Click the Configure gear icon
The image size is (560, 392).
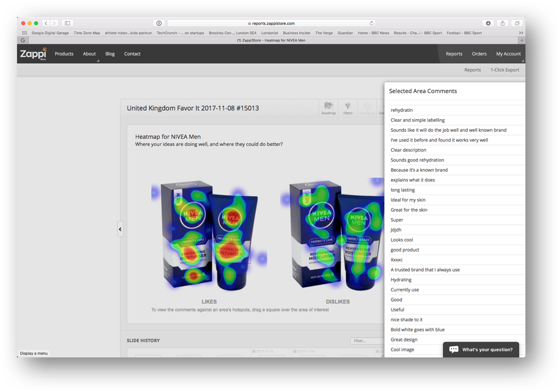[x=367, y=105]
